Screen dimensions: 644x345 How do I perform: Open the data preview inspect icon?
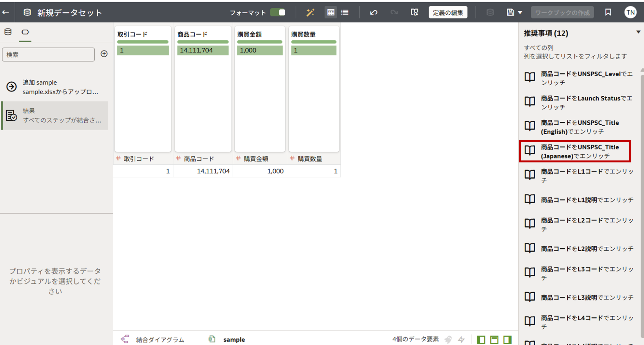(414, 12)
